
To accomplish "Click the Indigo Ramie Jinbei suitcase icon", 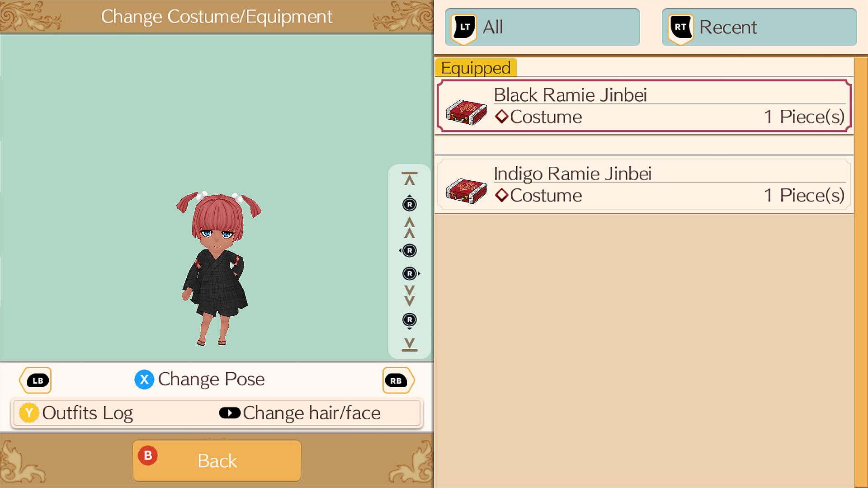I will click(x=466, y=191).
